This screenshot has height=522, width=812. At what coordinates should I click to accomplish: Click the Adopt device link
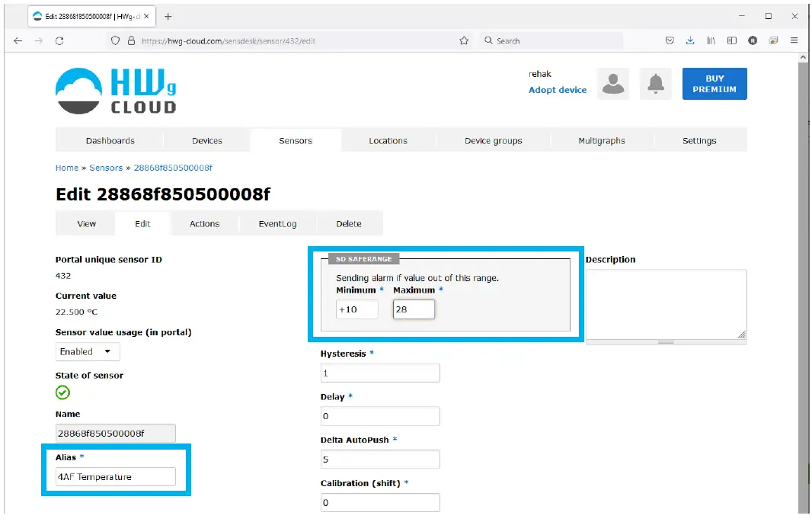click(x=558, y=90)
